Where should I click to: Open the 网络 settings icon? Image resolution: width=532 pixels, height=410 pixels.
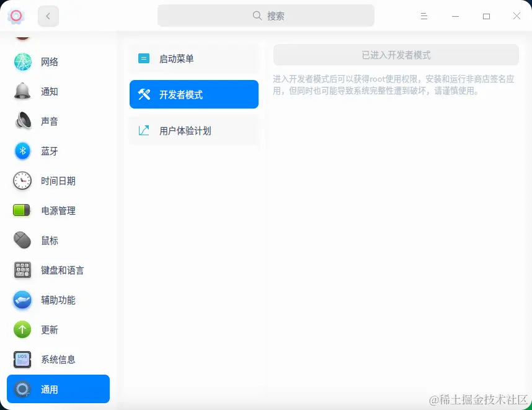pyautogui.click(x=22, y=61)
